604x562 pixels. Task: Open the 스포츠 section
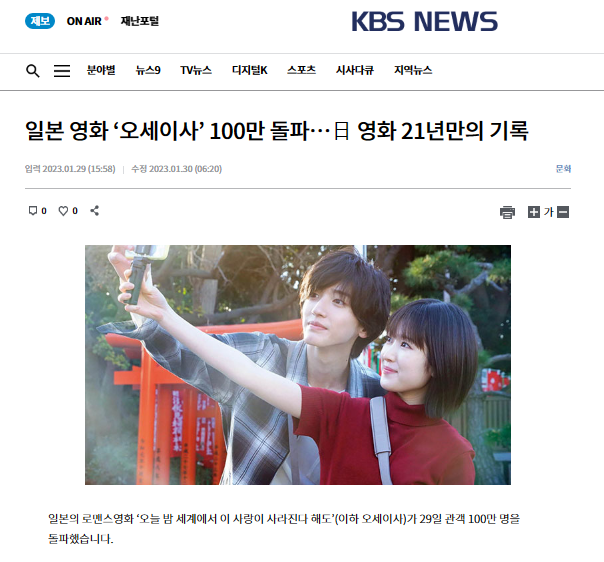(301, 70)
